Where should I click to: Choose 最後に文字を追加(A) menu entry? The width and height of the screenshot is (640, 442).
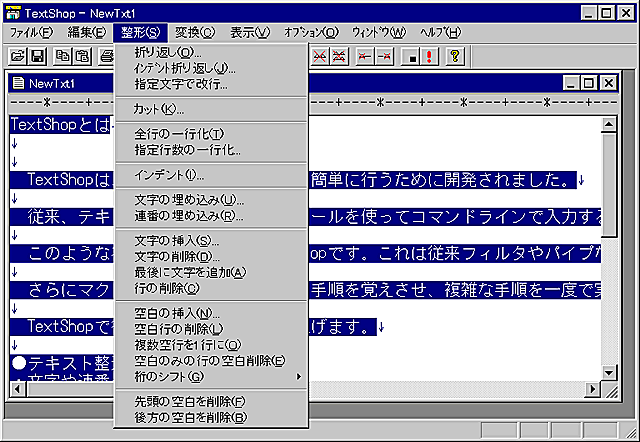pyautogui.click(x=211, y=273)
